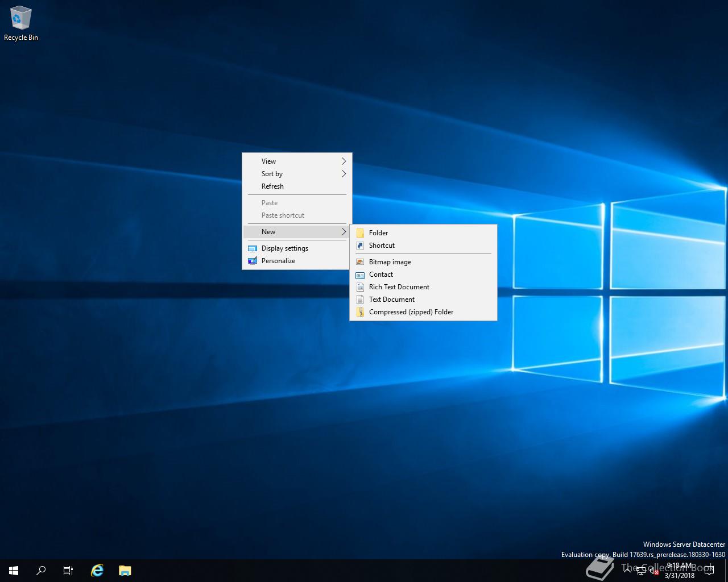Image resolution: width=728 pixels, height=582 pixels.
Task: Open the taskbar search magnifier
Action: (41, 571)
